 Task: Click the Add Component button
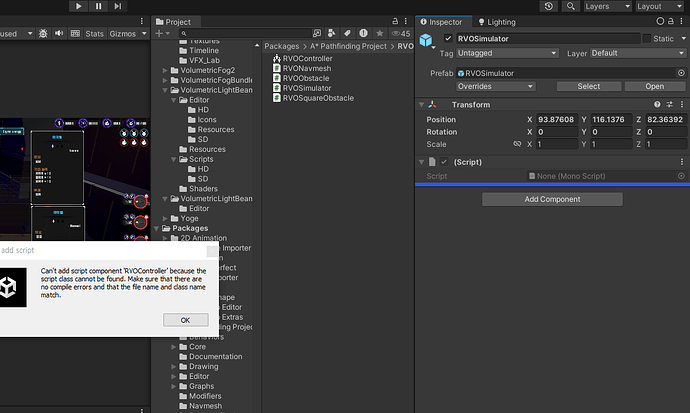tap(552, 199)
